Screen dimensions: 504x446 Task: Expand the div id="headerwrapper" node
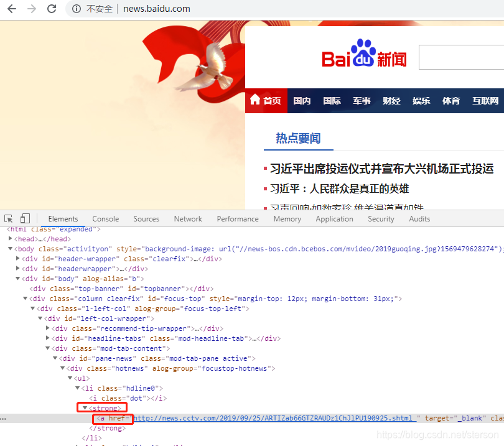[x=18, y=268]
